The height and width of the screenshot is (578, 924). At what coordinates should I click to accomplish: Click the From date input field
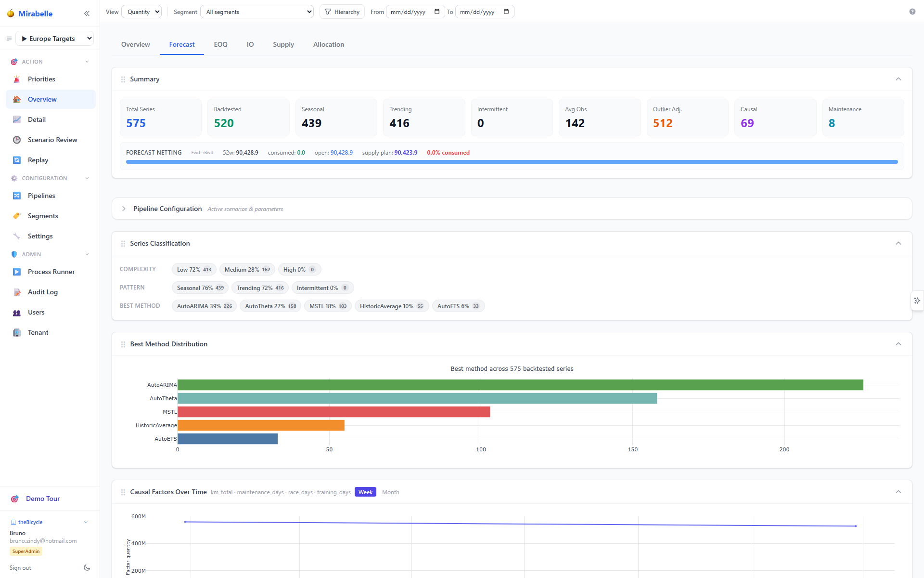415,12
